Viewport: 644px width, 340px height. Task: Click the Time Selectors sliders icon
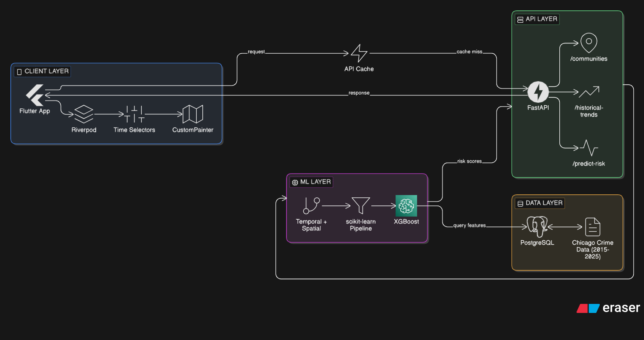(x=134, y=114)
